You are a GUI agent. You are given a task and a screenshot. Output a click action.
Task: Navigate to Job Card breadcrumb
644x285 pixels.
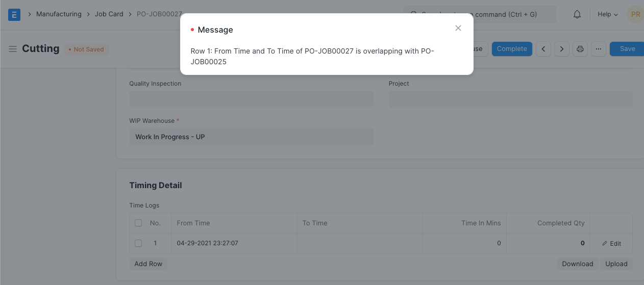[109, 14]
